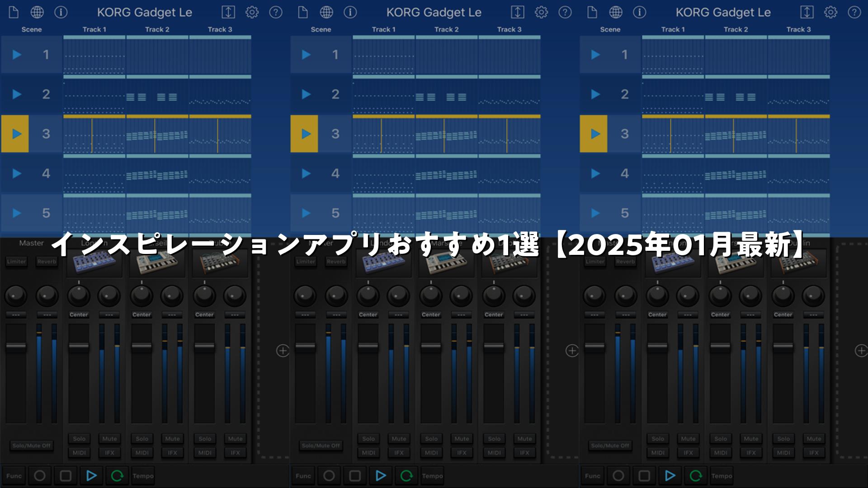Open MIDI settings for left screenshot first track
868x488 pixels.
79,453
